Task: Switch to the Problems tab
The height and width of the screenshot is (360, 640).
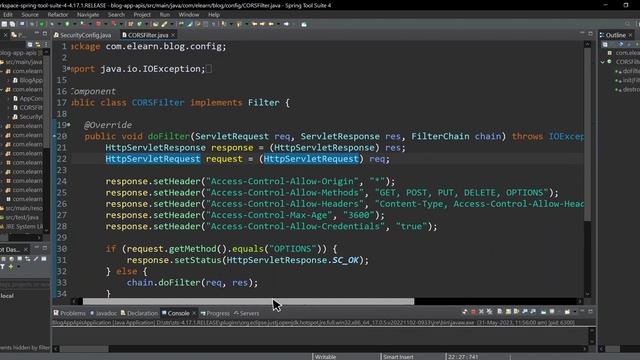Action: coord(69,313)
